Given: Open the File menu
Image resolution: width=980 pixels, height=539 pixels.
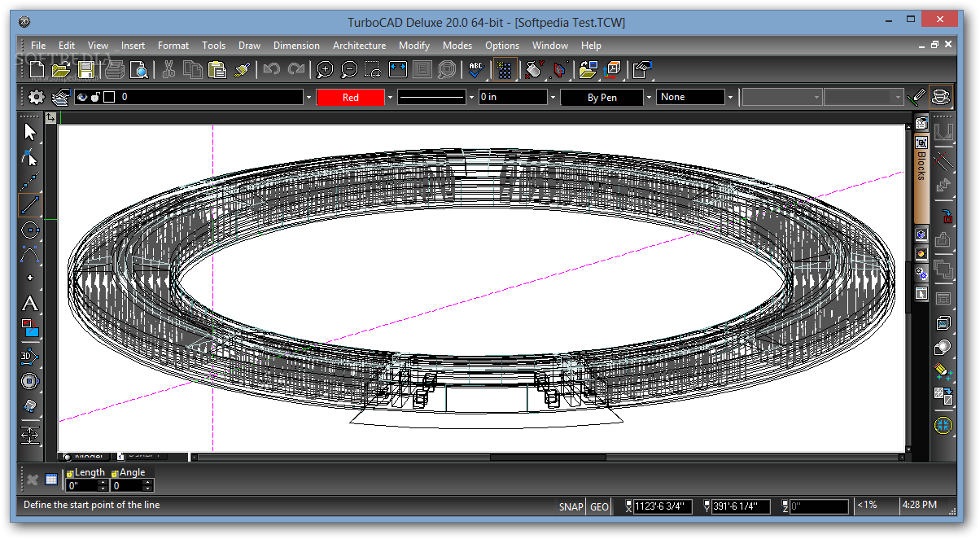Looking at the screenshot, I should tap(38, 46).
